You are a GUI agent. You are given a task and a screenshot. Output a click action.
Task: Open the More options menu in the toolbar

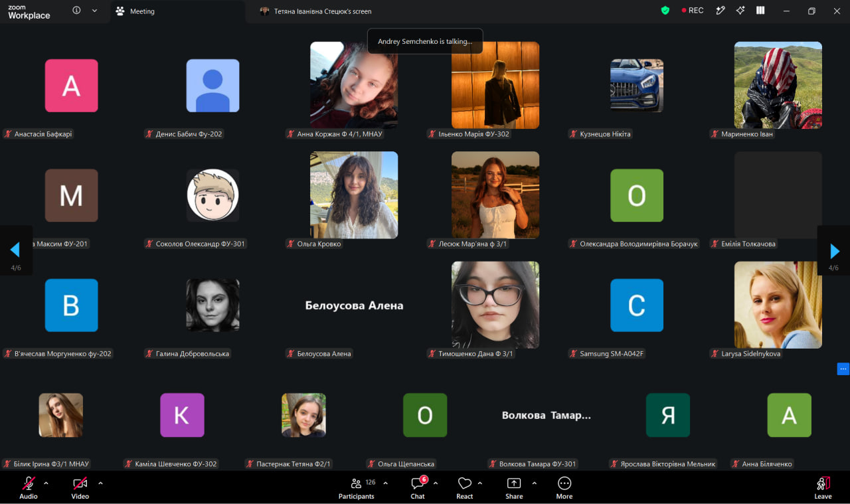click(x=564, y=488)
